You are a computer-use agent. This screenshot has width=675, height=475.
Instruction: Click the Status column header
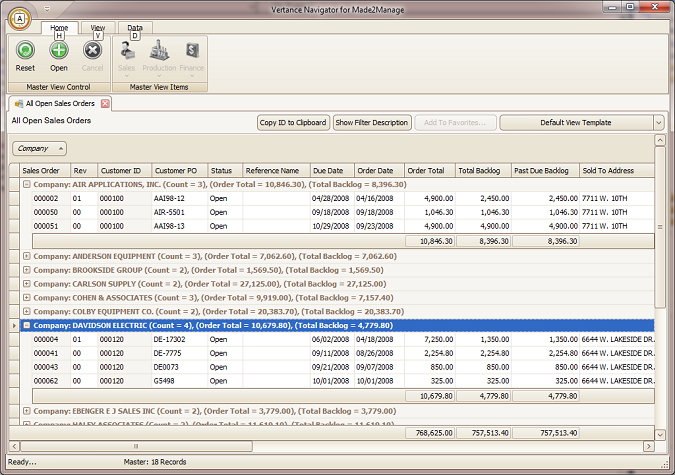[x=225, y=171]
